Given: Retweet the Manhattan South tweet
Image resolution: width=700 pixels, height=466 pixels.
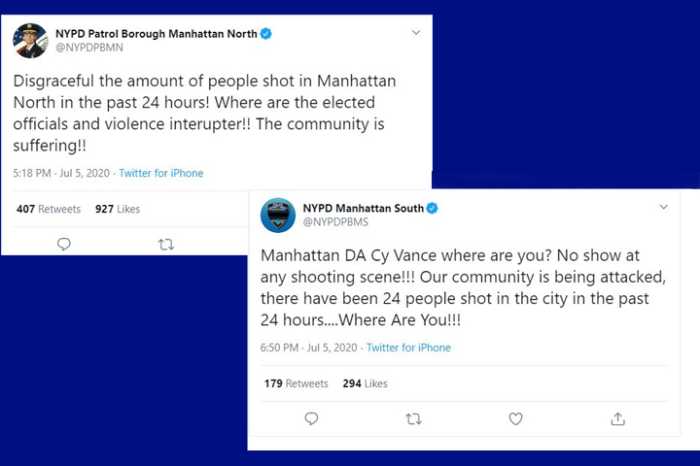Looking at the screenshot, I should [413, 419].
